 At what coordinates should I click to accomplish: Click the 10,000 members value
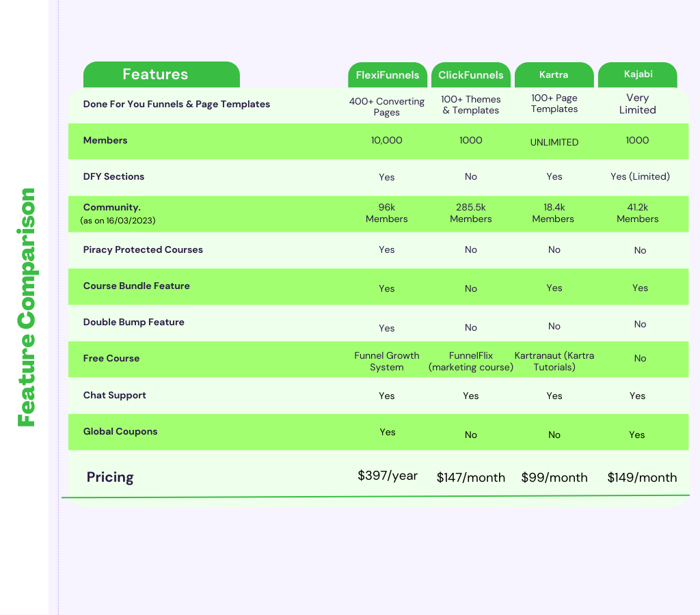[387, 140]
